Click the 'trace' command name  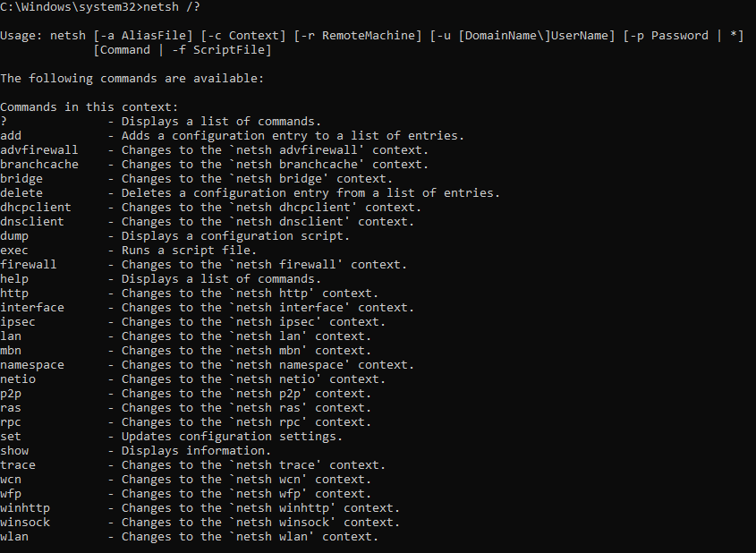pyautogui.click(x=18, y=465)
